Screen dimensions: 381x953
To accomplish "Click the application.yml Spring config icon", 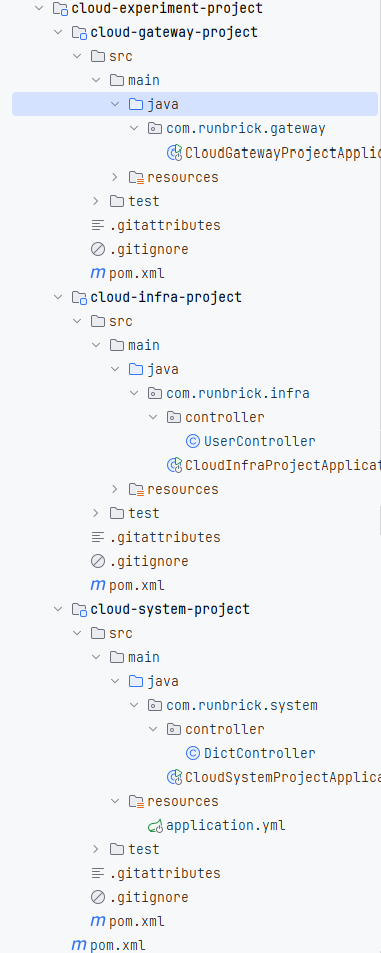I will (156, 825).
